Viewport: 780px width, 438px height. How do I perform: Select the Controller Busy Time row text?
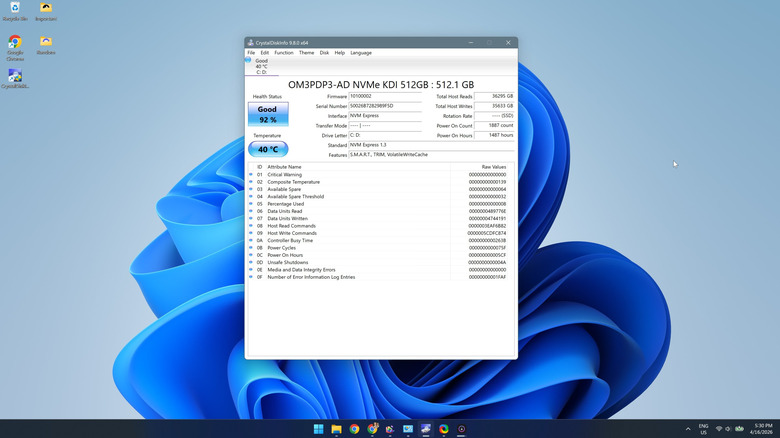click(x=290, y=240)
